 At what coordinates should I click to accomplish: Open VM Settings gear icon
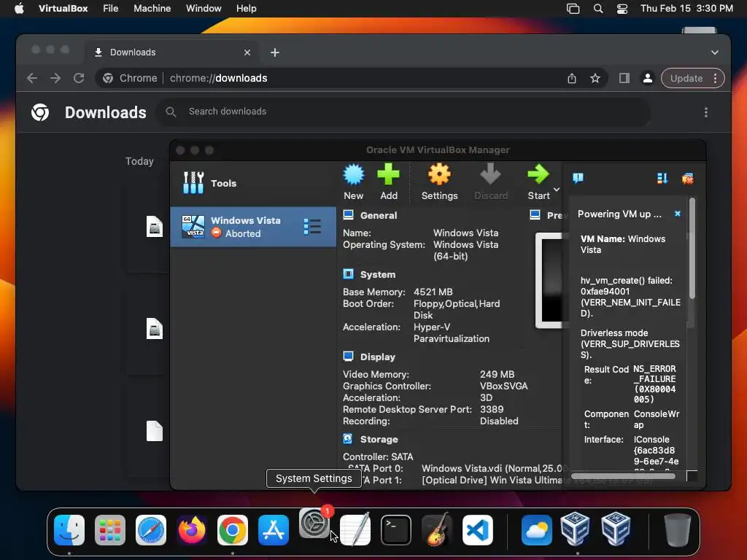(x=439, y=182)
